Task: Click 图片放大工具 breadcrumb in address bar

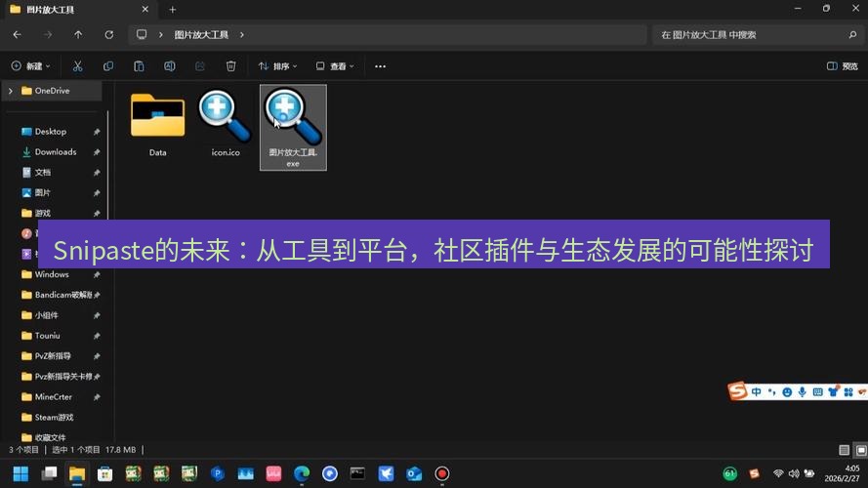Action: pyautogui.click(x=201, y=35)
